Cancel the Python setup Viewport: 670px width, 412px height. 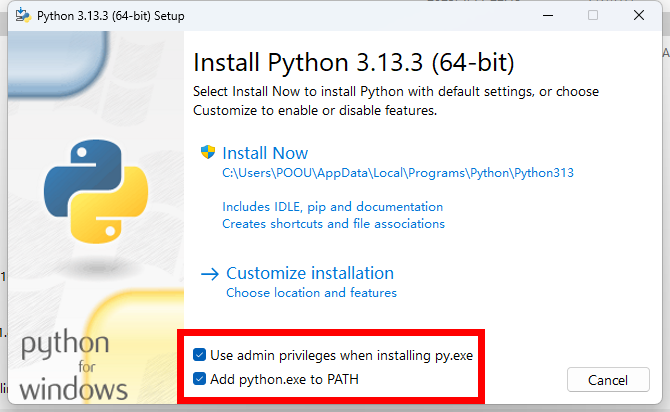pyautogui.click(x=608, y=380)
